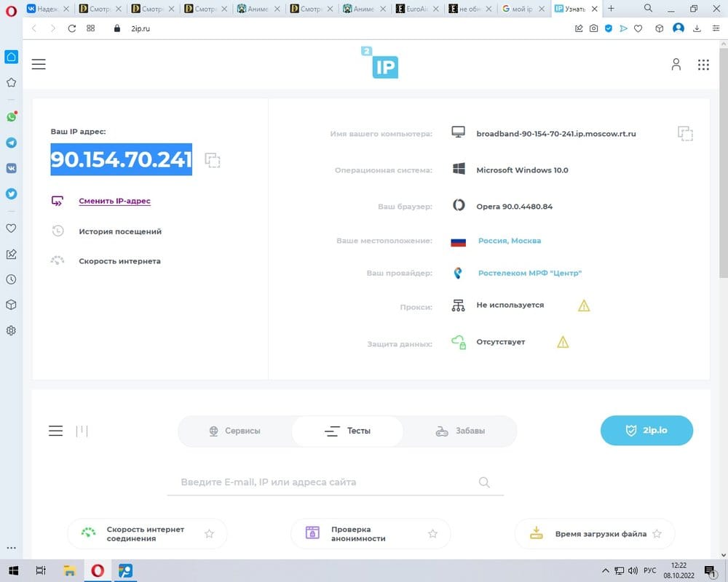Open the VK sidebar messenger
This screenshot has height=582, width=728.
[x=12, y=168]
